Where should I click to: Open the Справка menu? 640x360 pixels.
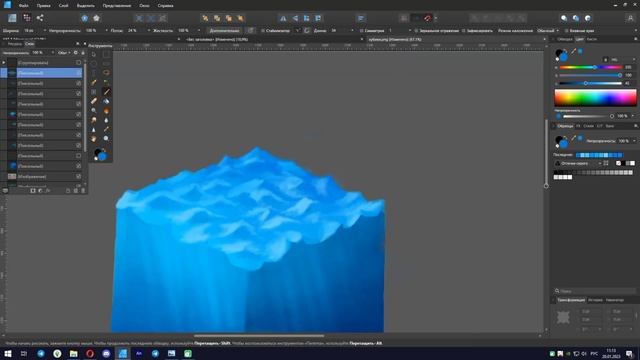[x=165, y=6]
